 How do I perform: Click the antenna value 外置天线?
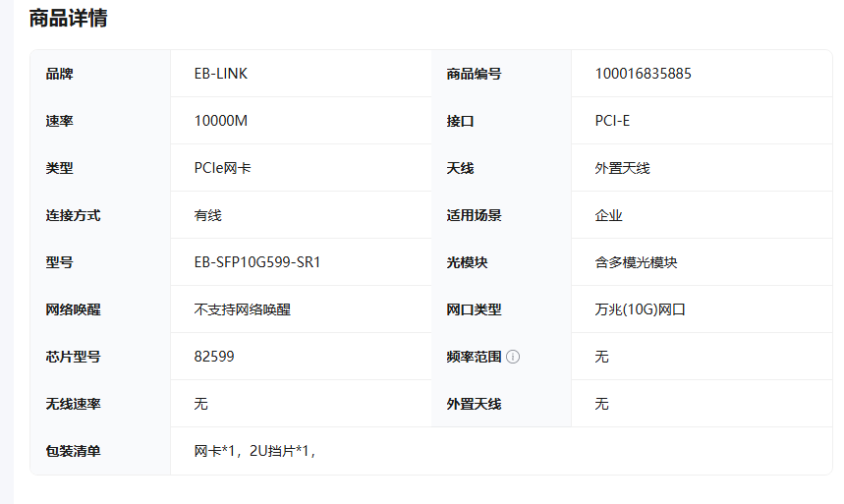coord(622,168)
